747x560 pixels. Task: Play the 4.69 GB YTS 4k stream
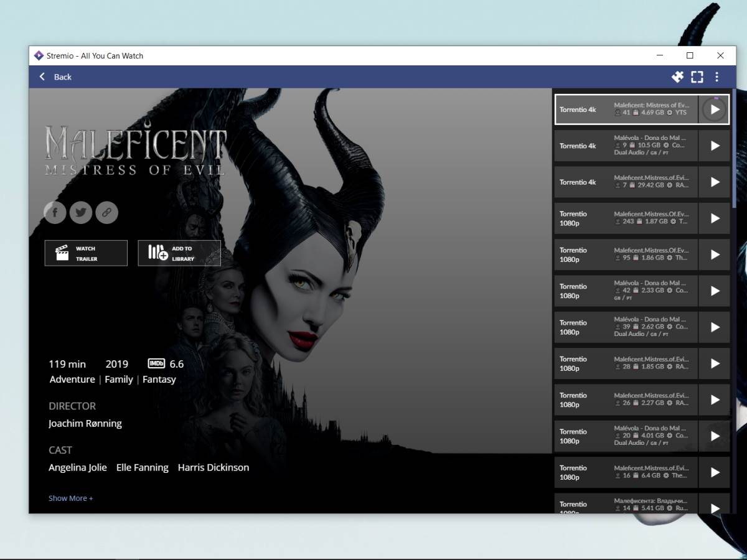click(715, 110)
